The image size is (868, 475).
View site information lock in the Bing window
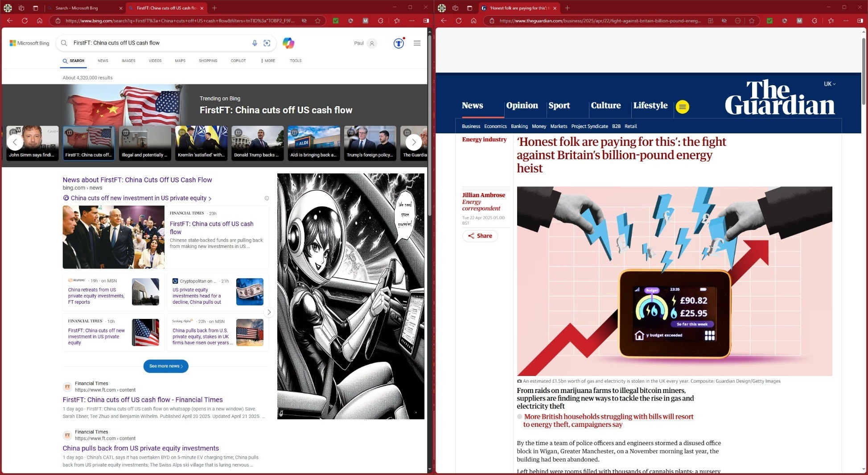(58, 21)
